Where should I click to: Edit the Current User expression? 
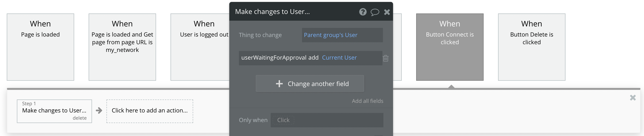click(339, 58)
